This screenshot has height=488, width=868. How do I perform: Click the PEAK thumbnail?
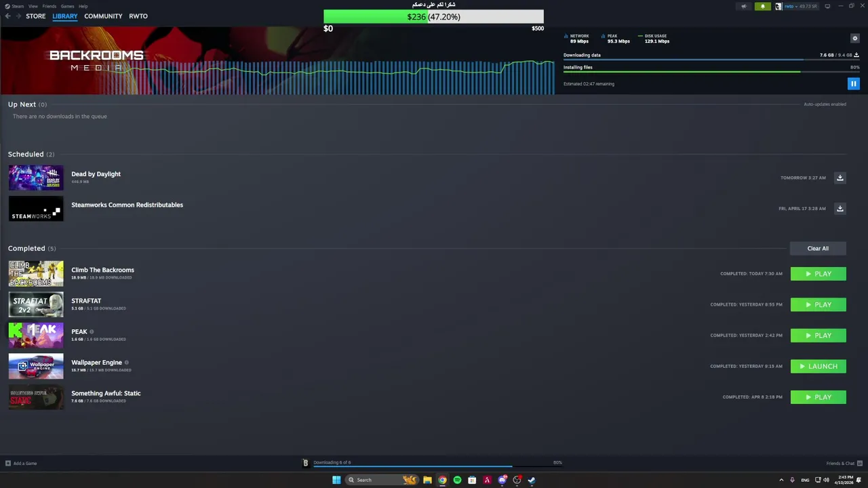point(36,335)
